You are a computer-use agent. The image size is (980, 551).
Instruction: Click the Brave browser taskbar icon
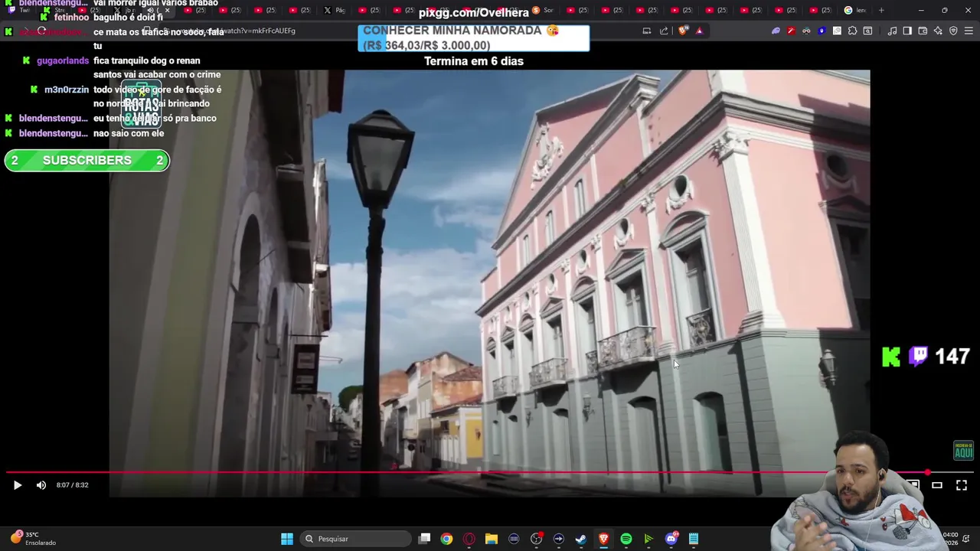pos(603,539)
